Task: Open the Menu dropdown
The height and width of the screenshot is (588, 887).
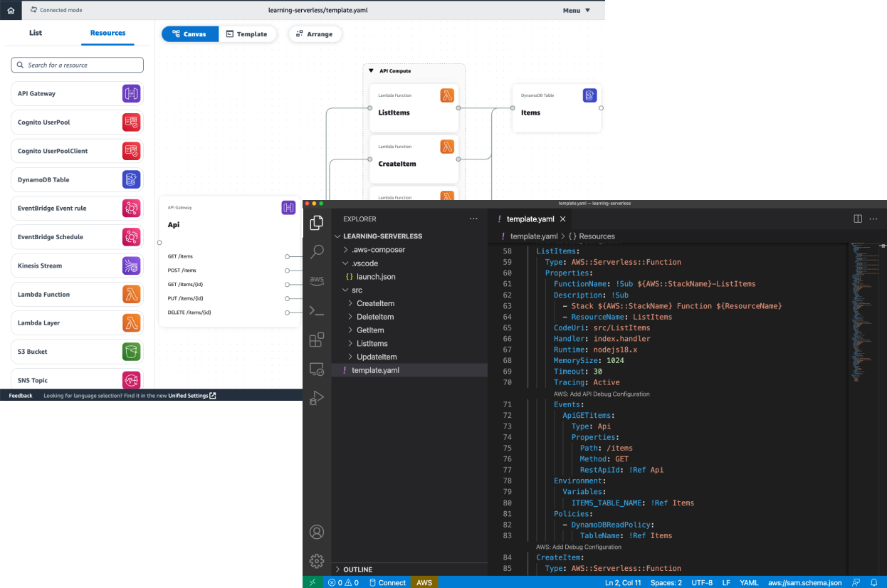Action: point(575,10)
